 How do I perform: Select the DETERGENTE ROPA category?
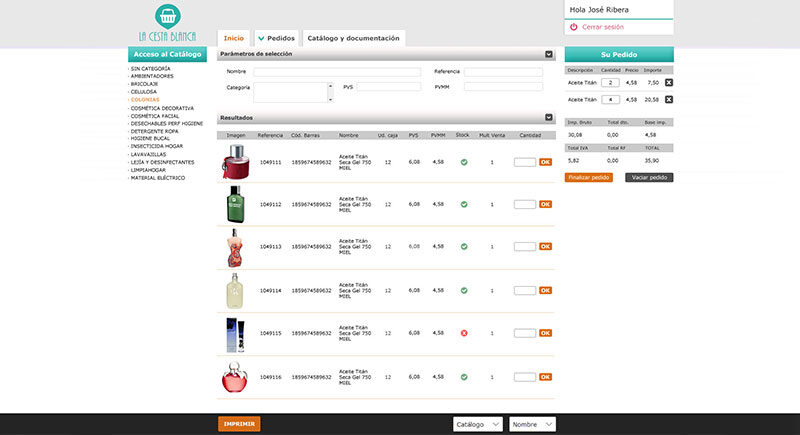(155, 132)
